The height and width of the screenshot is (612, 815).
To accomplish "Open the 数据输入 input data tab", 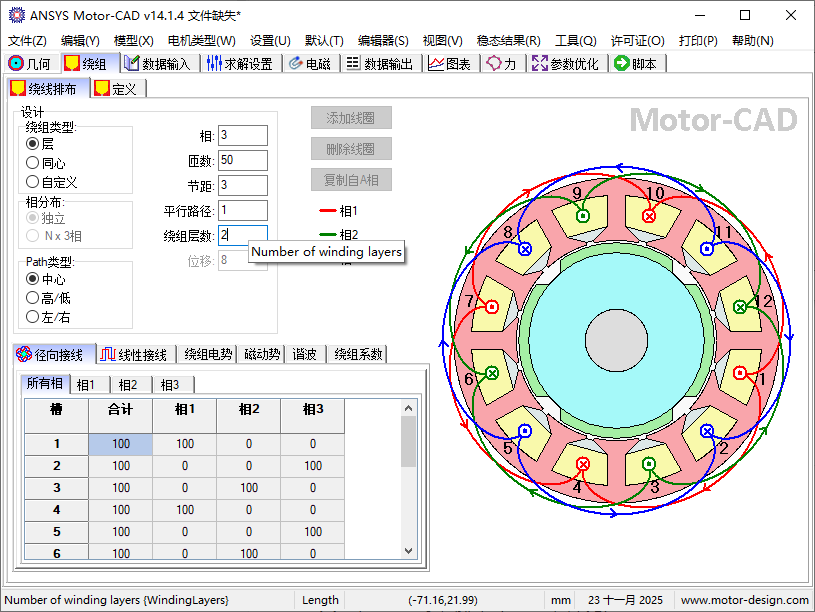I will click(158, 63).
